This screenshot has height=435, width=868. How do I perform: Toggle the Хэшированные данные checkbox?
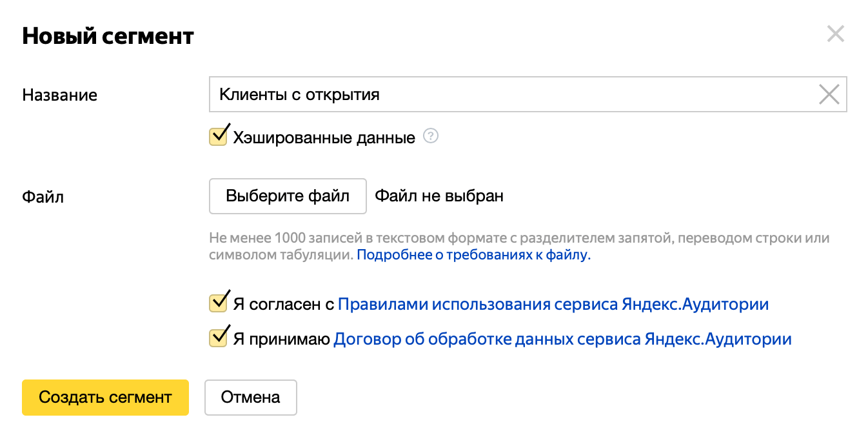point(218,136)
